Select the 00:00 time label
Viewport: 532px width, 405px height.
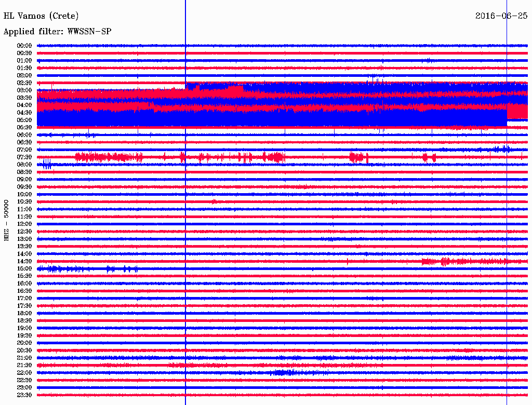pyautogui.click(x=24, y=46)
